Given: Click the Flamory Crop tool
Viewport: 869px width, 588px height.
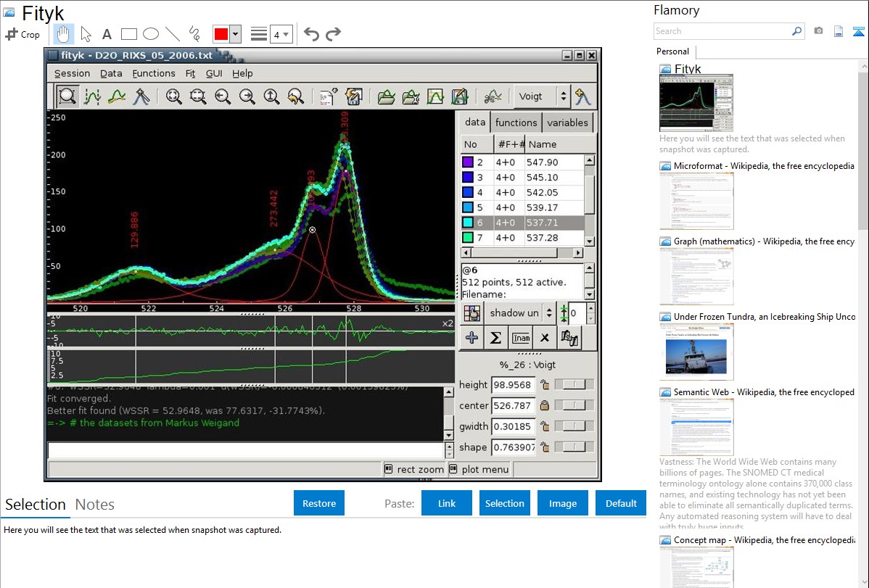Looking at the screenshot, I should [22, 34].
